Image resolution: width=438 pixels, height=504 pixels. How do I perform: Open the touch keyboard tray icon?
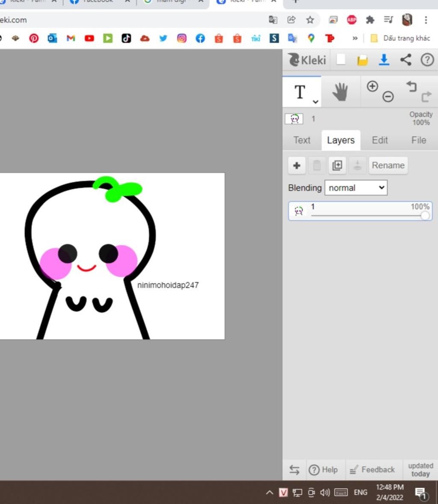tap(341, 492)
